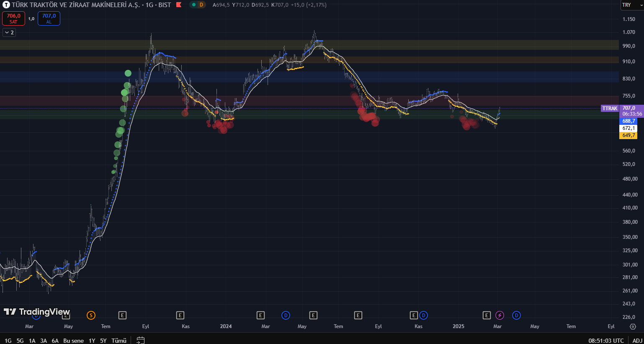Click the 910,0 price axis label
This screenshot has height=344, width=644.
pos(629,62)
